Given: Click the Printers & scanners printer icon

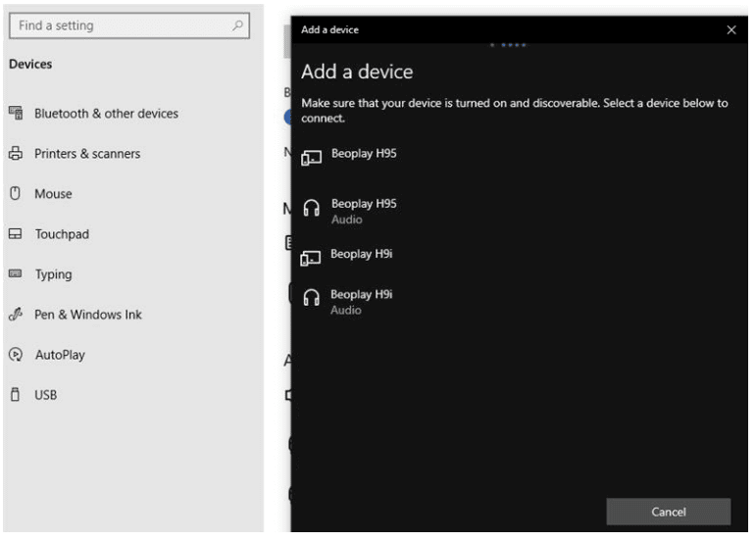Looking at the screenshot, I should [16, 153].
